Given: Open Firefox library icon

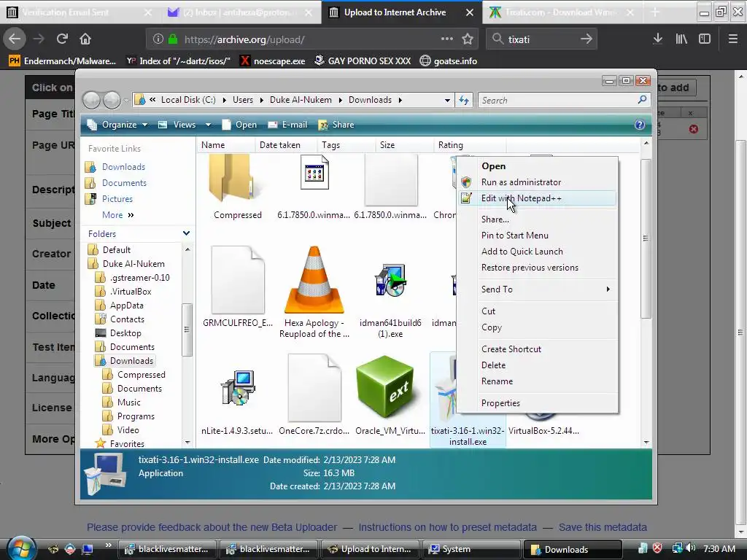Looking at the screenshot, I should [681, 39].
